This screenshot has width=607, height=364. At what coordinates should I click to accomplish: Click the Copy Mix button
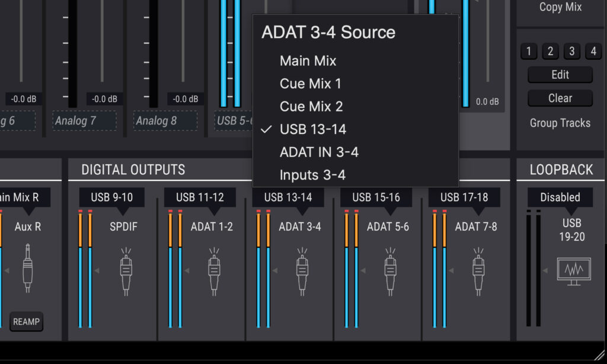click(x=560, y=7)
